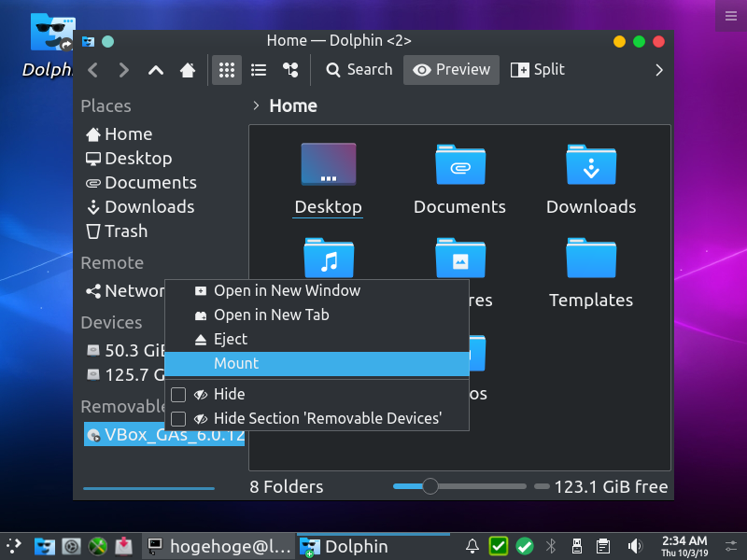Launch Dolphin from taskbar quick launcher

tap(45, 546)
